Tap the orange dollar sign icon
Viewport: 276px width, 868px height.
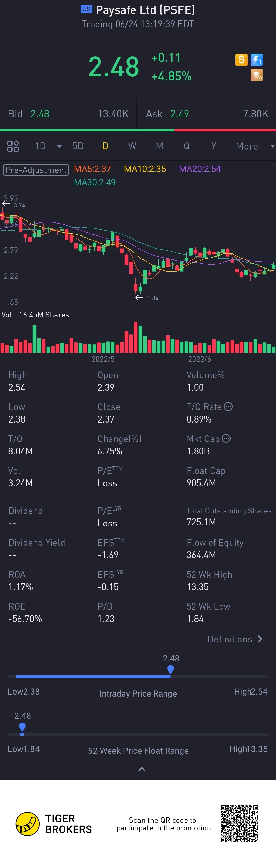[x=241, y=60]
